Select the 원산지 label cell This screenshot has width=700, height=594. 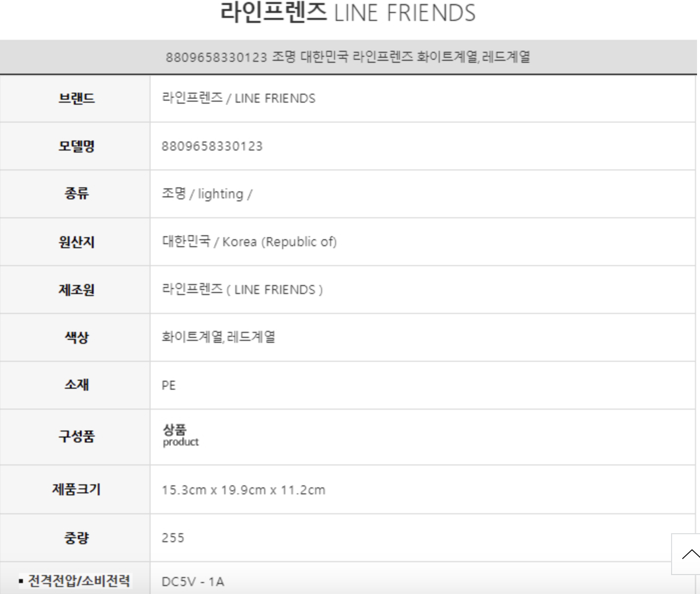point(76,242)
